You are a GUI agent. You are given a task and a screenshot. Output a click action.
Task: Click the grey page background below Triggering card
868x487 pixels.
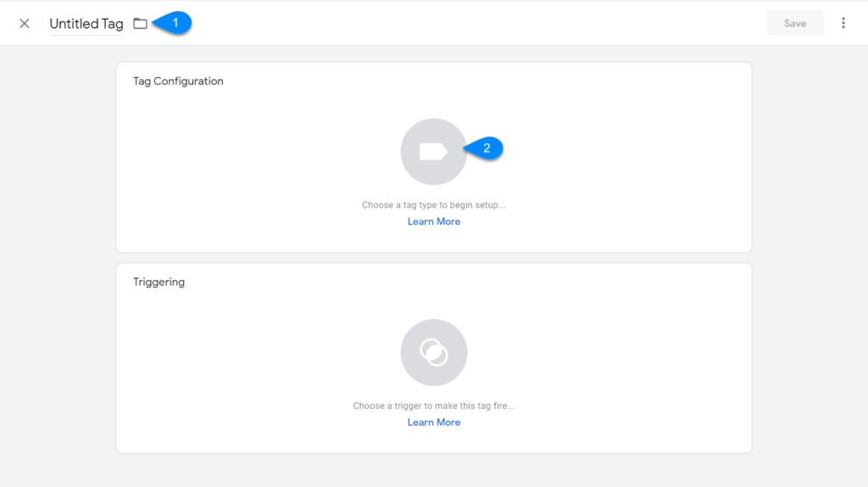(x=433, y=471)
